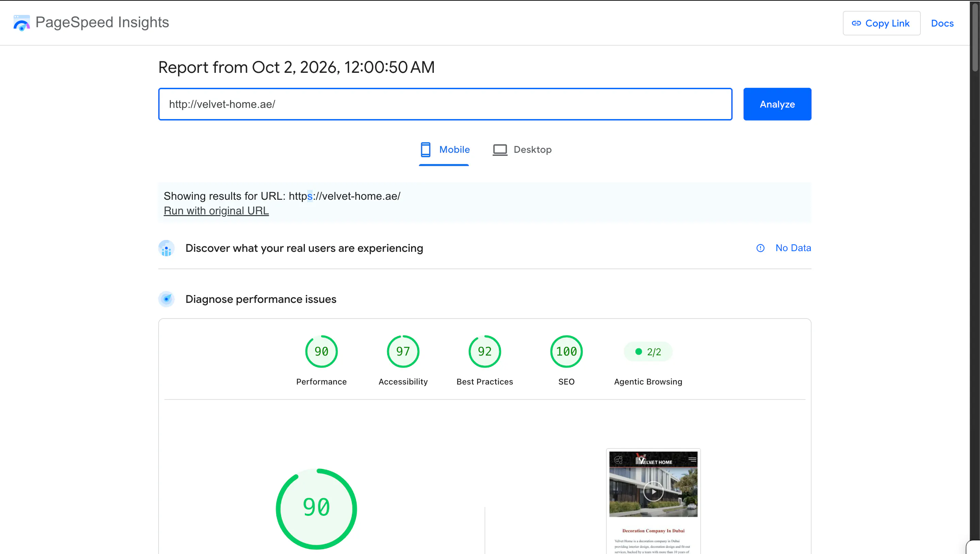Screen dimensions: 980x554
Task: Click the real users experience icon
Action: tap(166, 248)
